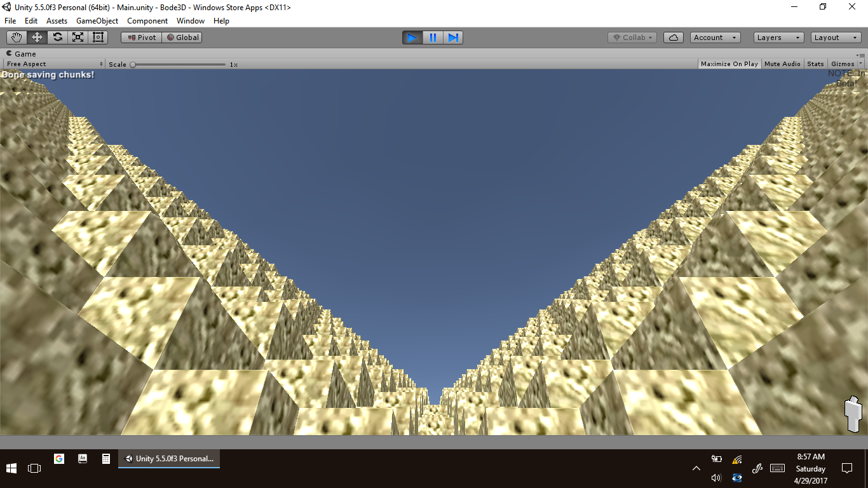868x488 pixels.
Task: Click the Account button
Action: (x=715, y=37)
